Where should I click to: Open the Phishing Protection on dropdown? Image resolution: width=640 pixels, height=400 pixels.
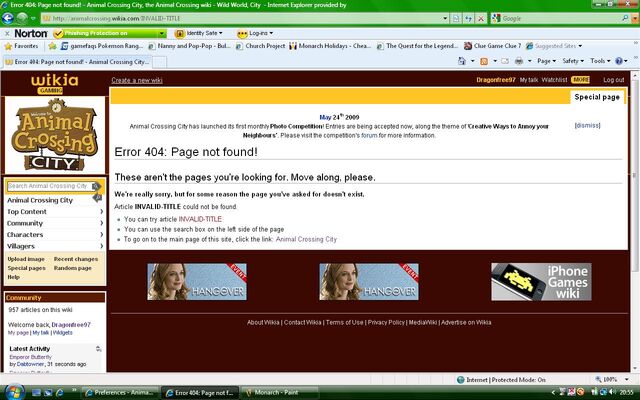162,33
